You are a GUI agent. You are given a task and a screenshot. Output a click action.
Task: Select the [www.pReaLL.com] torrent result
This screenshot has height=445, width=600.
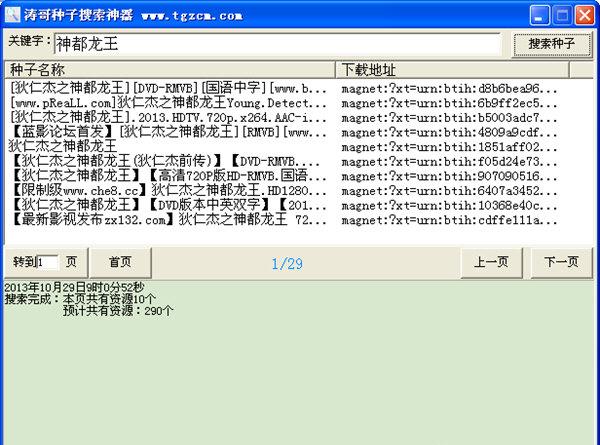[x=168, y=102]
